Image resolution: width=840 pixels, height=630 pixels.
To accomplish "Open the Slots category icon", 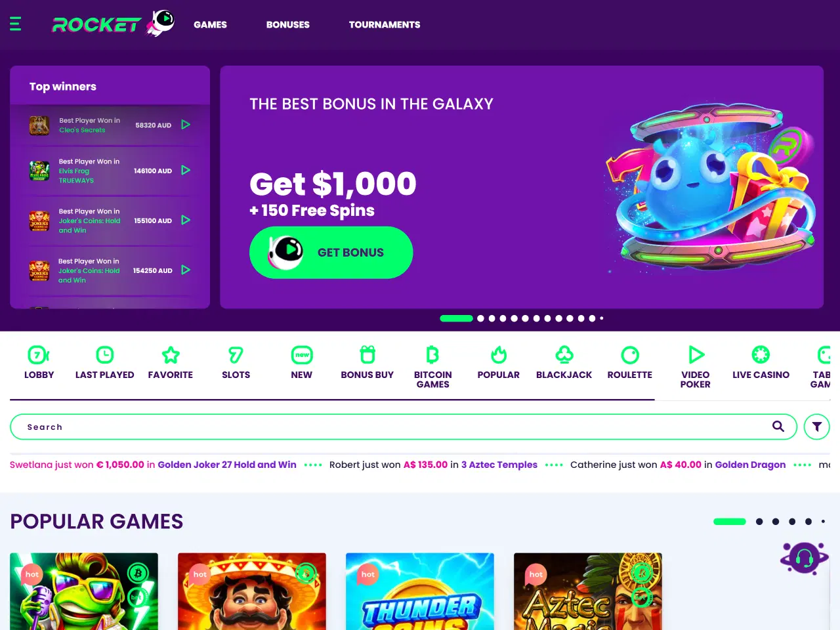I will [x=236, y=355].
